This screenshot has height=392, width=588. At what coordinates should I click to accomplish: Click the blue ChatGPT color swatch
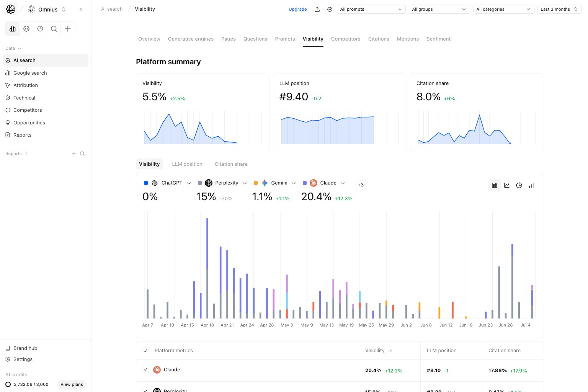pos(146,183)
